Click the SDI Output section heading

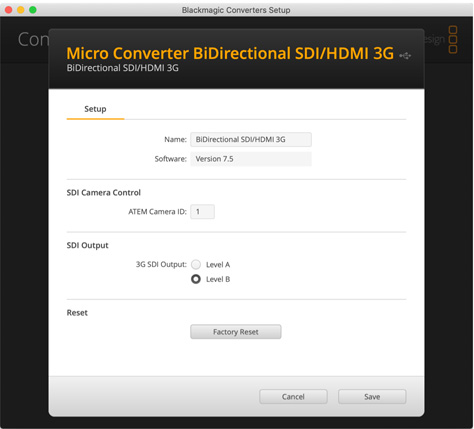(x=88, y=245)
